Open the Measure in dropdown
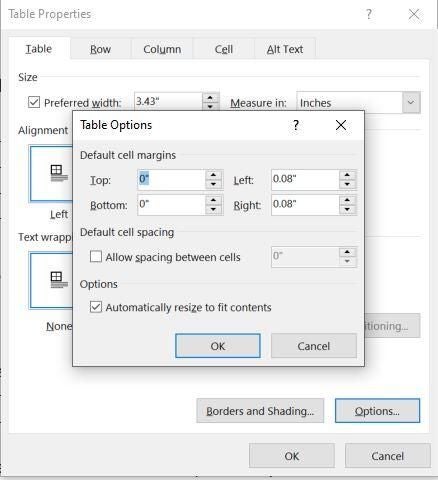Image resolution: width=438 pixels, height=480 pixels. [411, 103]
